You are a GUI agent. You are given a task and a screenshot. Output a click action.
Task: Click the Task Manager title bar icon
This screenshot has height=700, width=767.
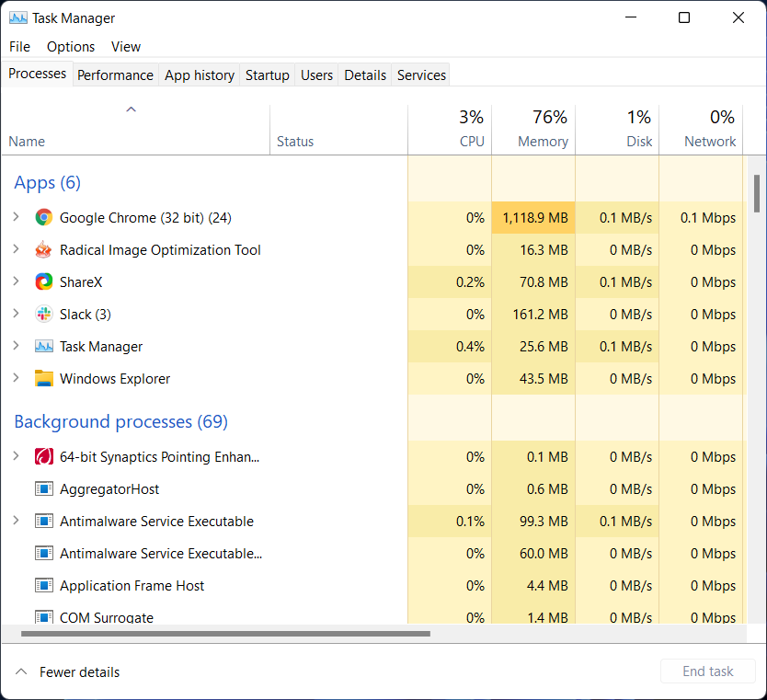pyautogui.click(x=18, y=18)
